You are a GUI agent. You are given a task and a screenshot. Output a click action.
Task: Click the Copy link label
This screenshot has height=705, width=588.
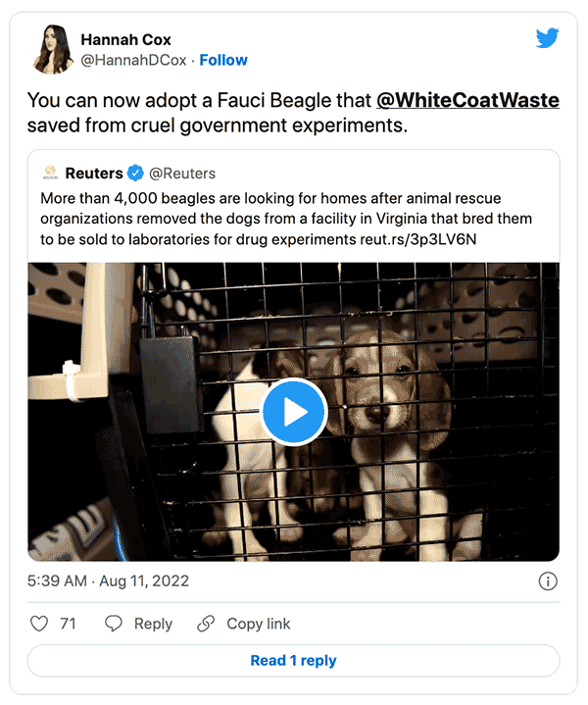point(258,624)
